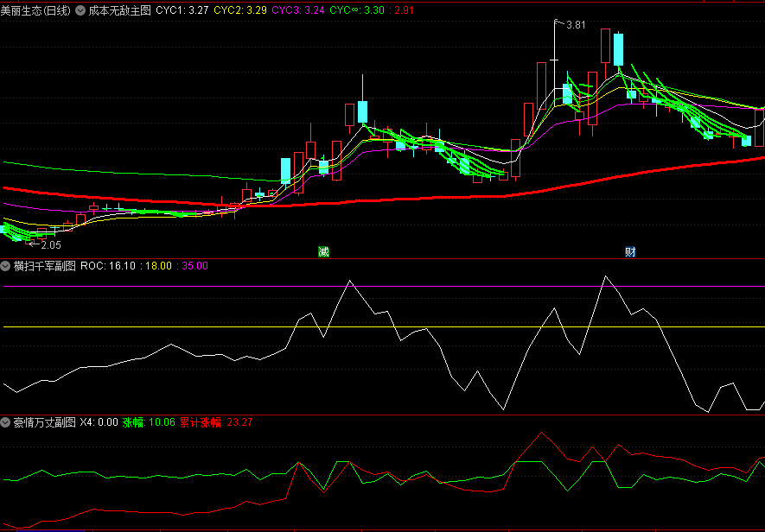Click the X4: 0.00 value

99,422
